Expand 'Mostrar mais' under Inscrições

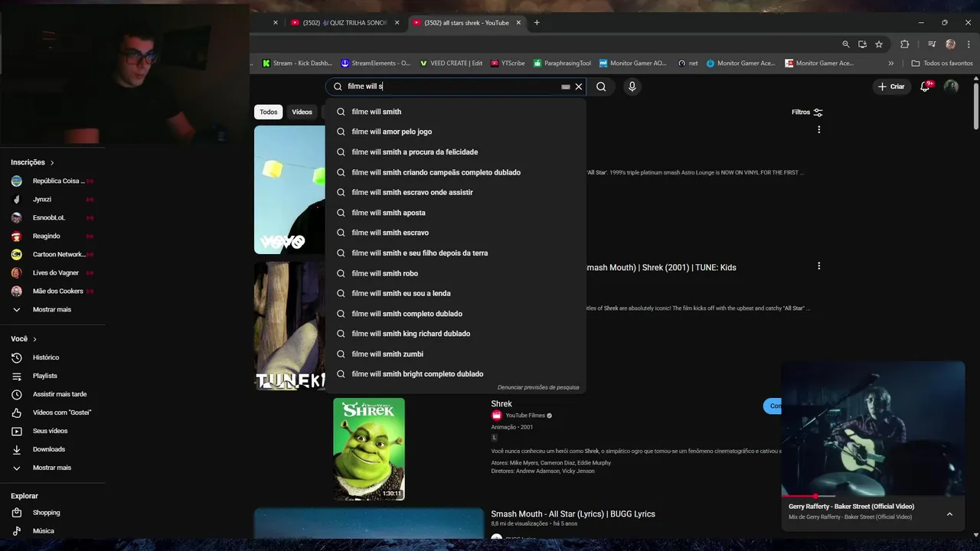click(x=52, y=309)
